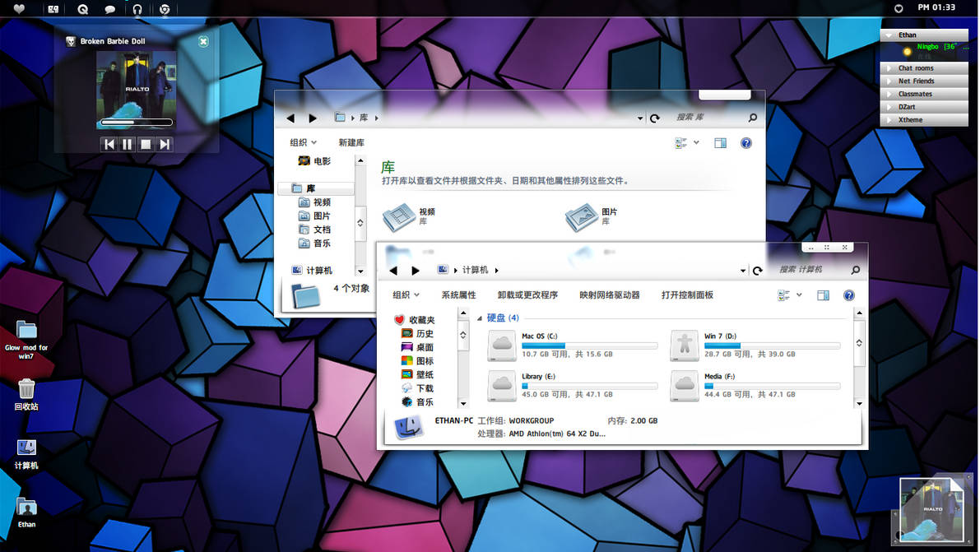
Task: Pause the Broken Barbie Doll playback
Action: 128,144
